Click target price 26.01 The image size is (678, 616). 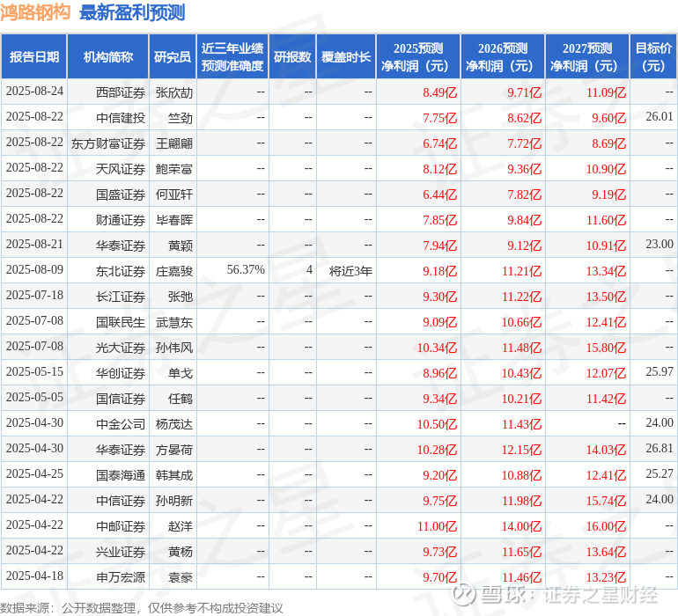click(660, 117)
